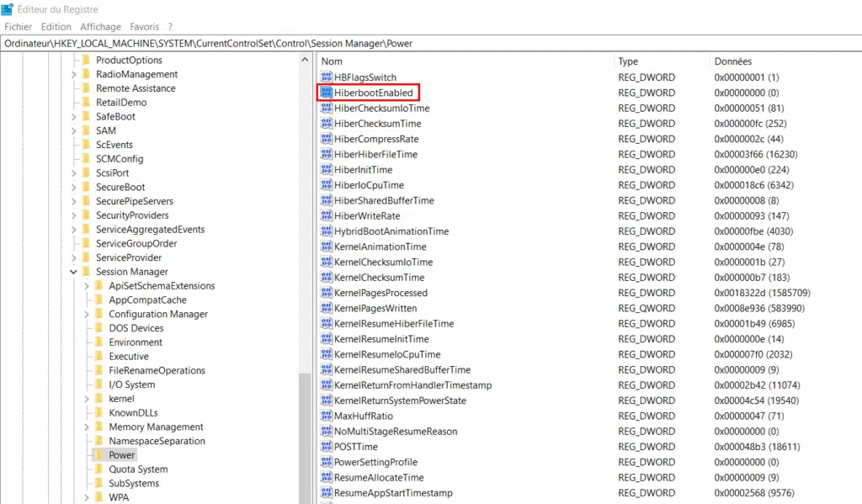Select the AppCompatCache key
This screenshot has width=862, height=504.
147,300
